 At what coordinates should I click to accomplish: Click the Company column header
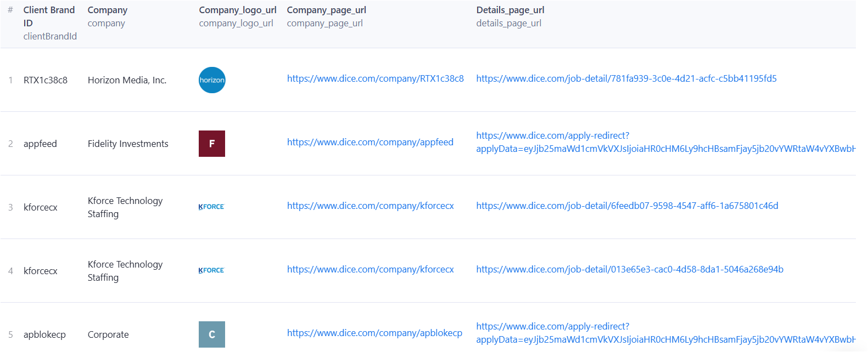pos(108,16)
